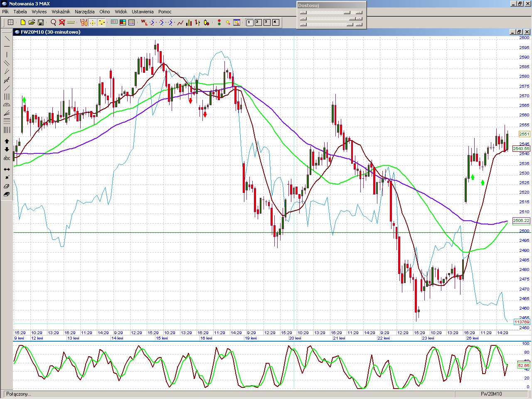
Task: Activate chart layout number 4
Action: point(276,22)
